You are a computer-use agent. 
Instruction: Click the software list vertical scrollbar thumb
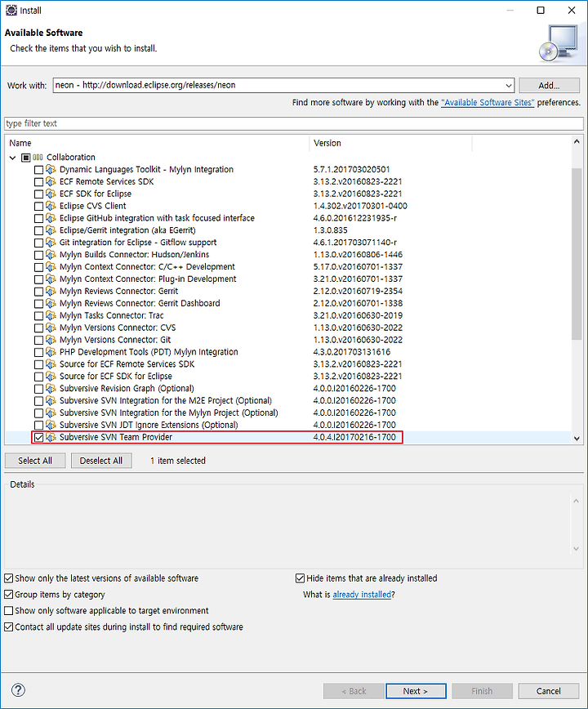coord(577,253)
